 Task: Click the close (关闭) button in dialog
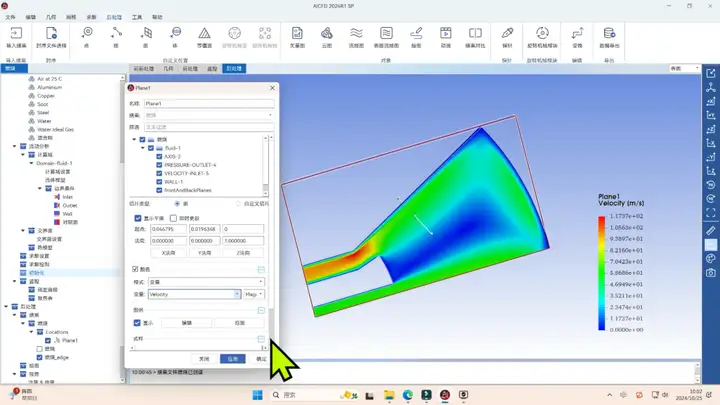(x=204, y=359)
